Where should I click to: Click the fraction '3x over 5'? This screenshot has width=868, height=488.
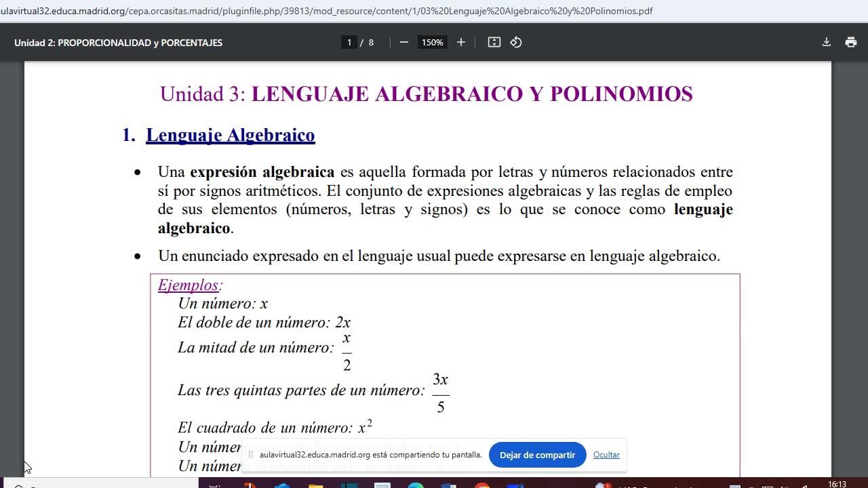[441, 393]
